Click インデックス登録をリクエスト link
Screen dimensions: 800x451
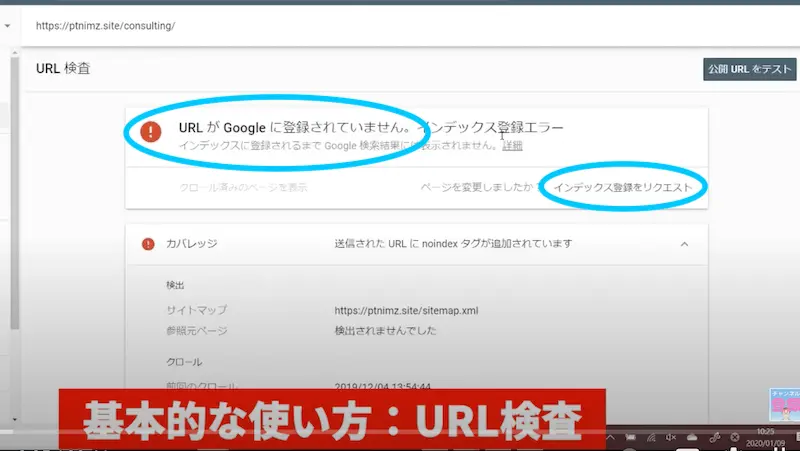pyautogui.click(x=622, y=187)
